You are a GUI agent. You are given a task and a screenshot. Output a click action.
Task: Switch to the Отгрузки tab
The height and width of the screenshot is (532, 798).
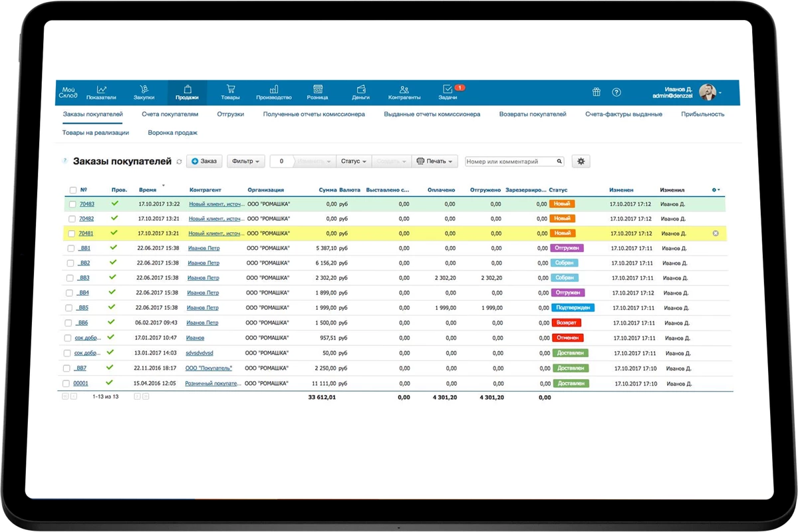pyautogui.click(x=231, y=114)
